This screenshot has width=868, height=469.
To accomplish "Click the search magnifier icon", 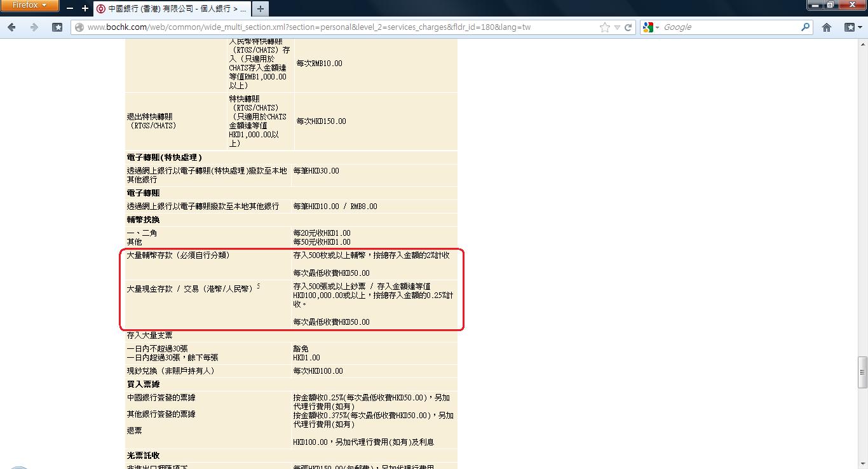I will coord(806,27).
